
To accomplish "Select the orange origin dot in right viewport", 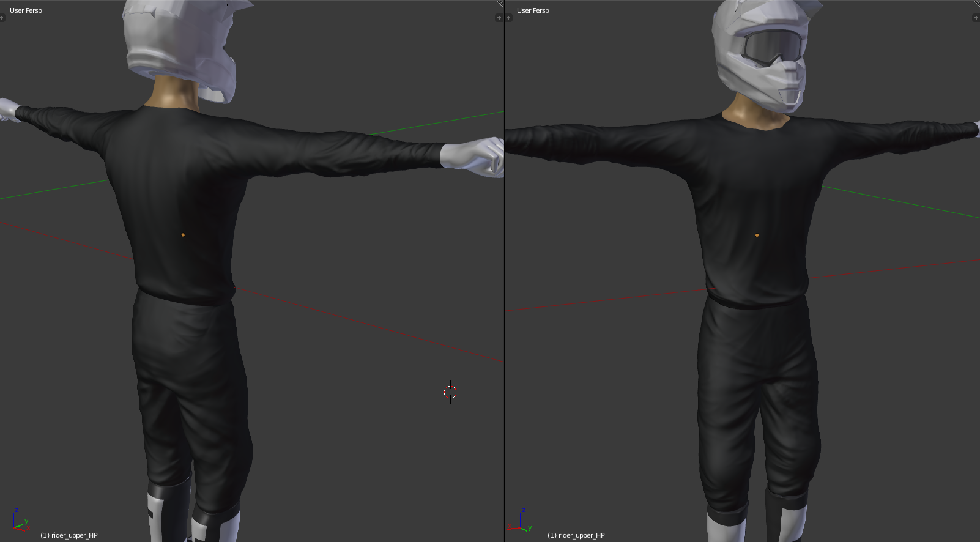I will [x=757, y=235].
